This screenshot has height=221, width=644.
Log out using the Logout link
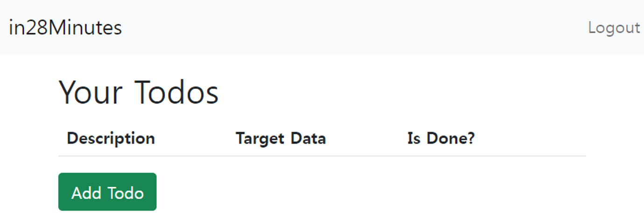click(614, 28)
